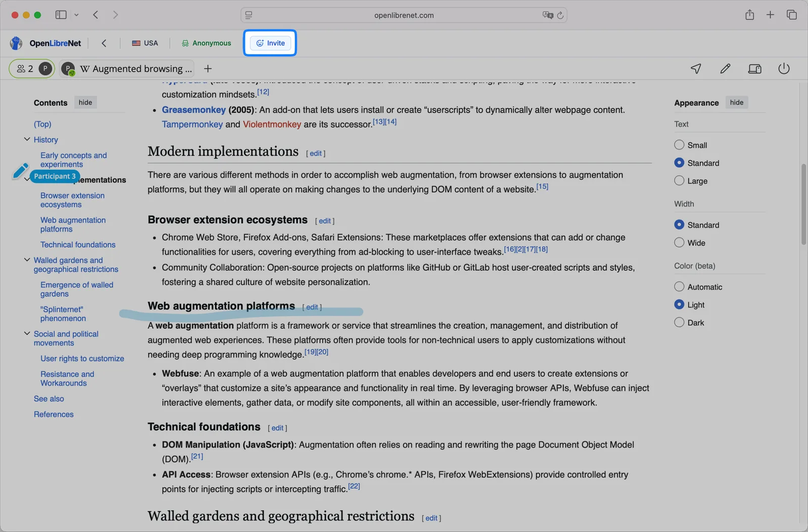This screenshot has width=808, height=532.
Task: Select Automatic color mode
Action: (679, 287)
